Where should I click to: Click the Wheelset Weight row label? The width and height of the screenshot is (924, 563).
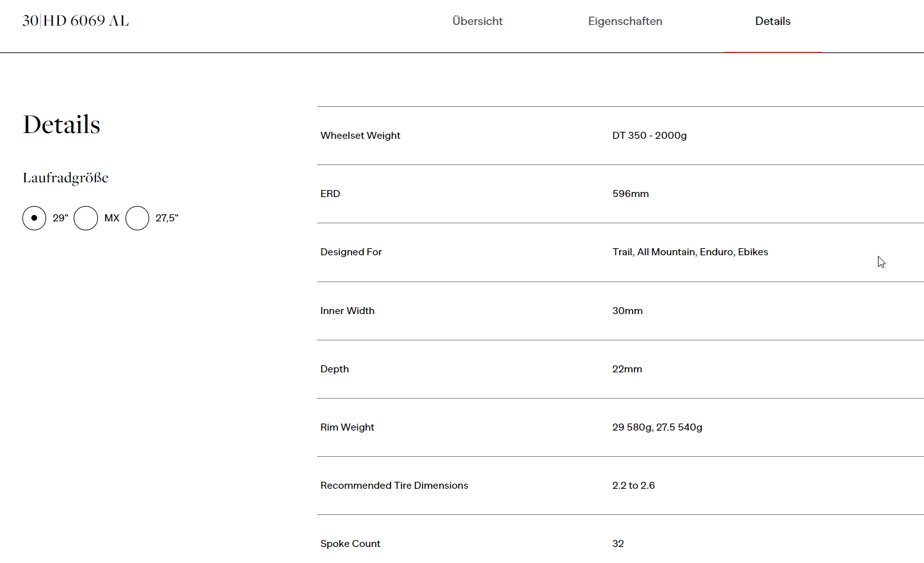[360, 136]
